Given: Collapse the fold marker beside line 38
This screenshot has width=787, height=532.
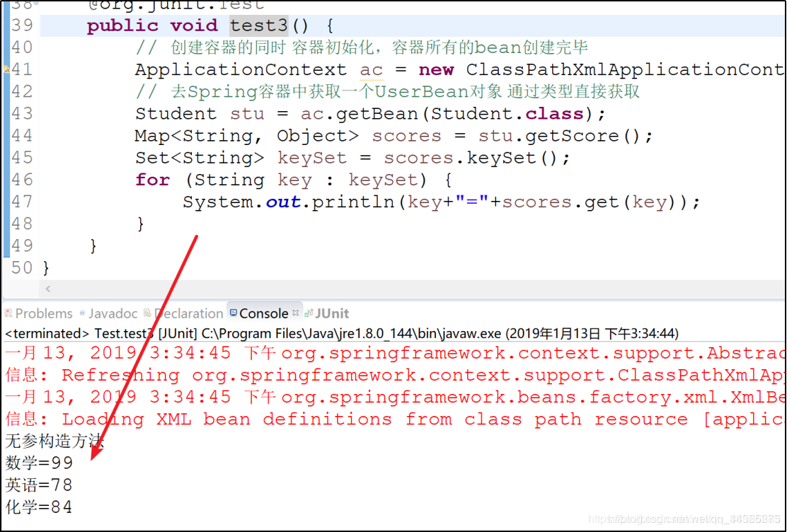Looking at the screenshot, I should pyautogui.click(x=36, y=4).
